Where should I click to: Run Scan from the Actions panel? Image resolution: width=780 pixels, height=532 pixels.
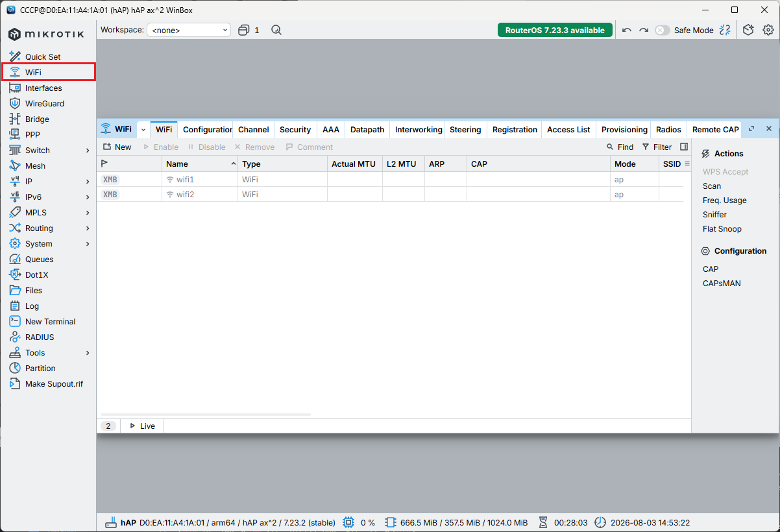(x=712, y=186)
